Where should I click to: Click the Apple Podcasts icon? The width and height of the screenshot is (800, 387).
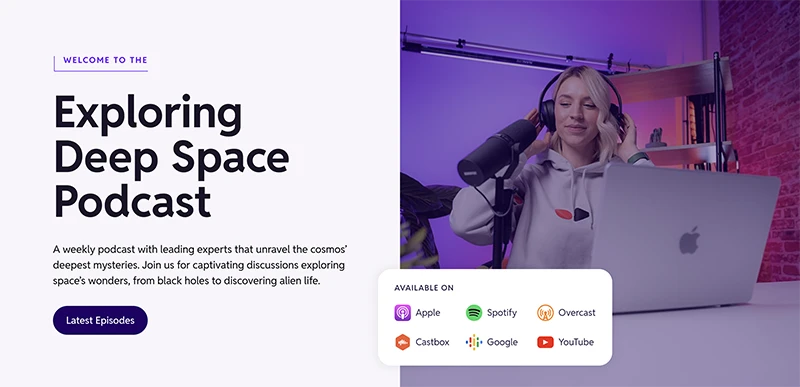coord(402,313)
